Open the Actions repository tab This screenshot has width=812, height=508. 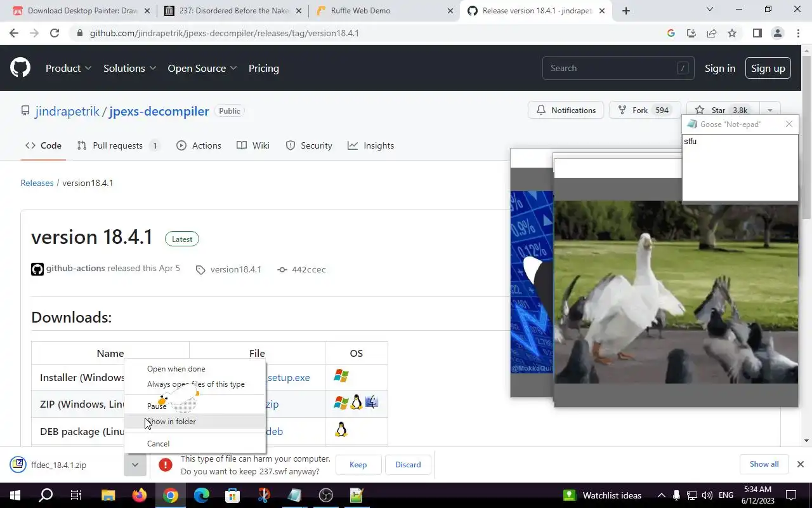click(x=199, y=145)
